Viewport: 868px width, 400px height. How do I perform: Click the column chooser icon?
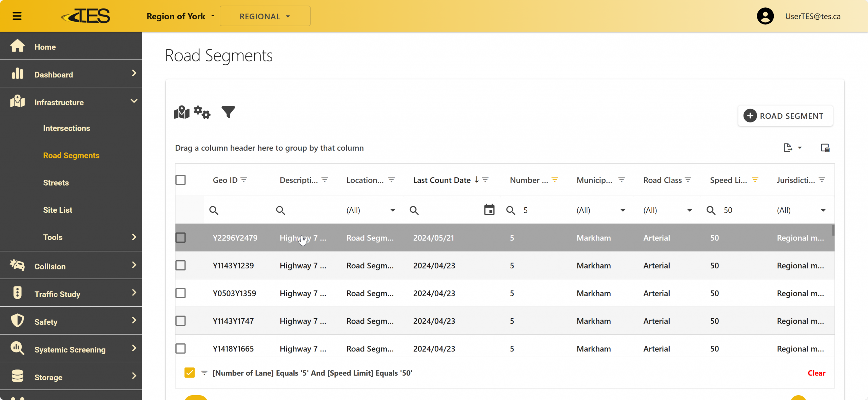point(825,148)
